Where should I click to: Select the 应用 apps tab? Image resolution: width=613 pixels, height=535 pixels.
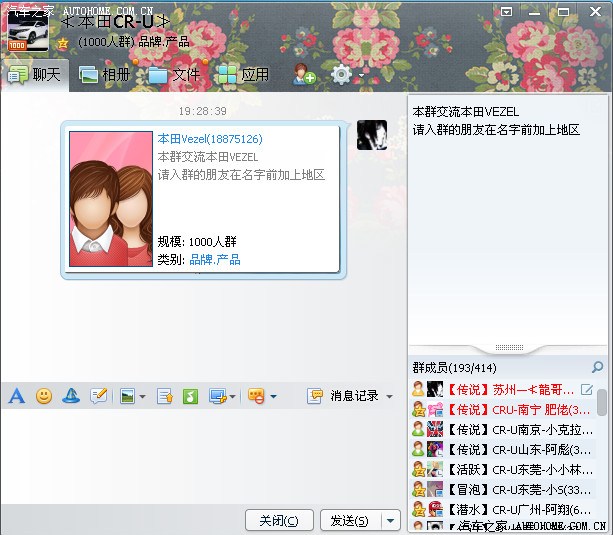(x=243, y=74)
